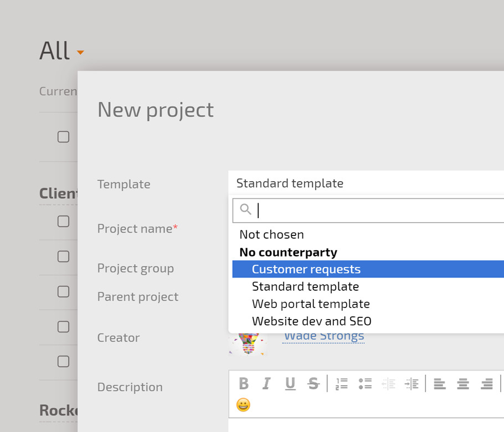Apply italic text style
The image size is (504, 432).
coord(266,383)
